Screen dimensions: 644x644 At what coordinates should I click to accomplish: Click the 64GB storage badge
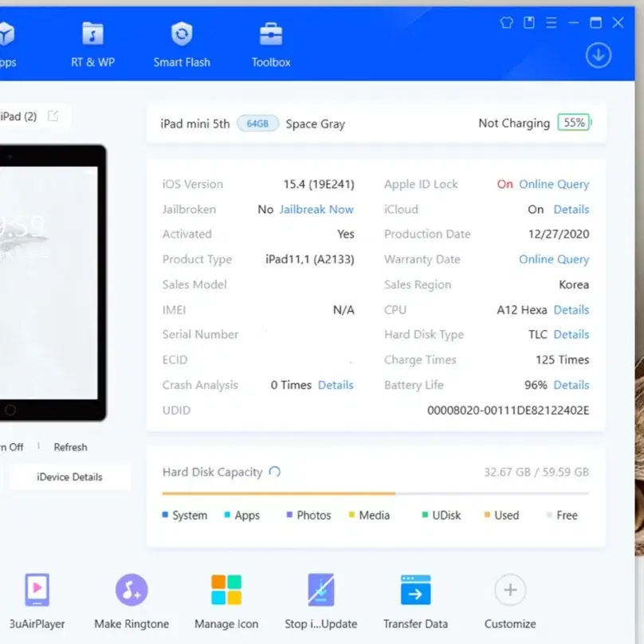(257, 124)
